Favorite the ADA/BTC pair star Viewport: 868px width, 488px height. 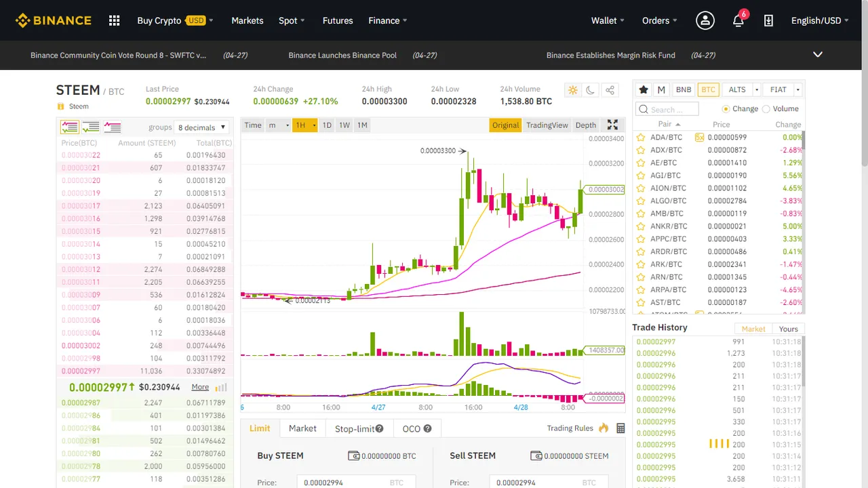pyautogui.click(x=641, y=138)
